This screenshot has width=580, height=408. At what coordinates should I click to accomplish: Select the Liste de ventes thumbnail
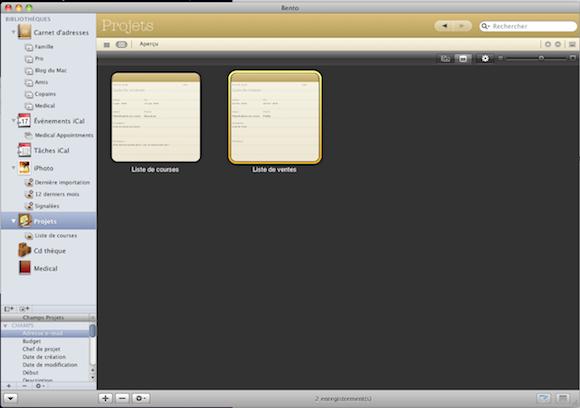275,117
